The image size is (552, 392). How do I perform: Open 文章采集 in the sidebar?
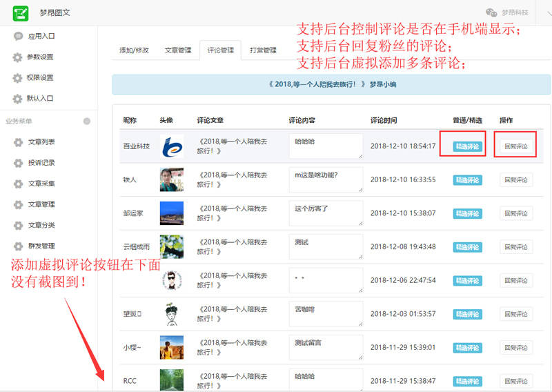click(41, 184)
